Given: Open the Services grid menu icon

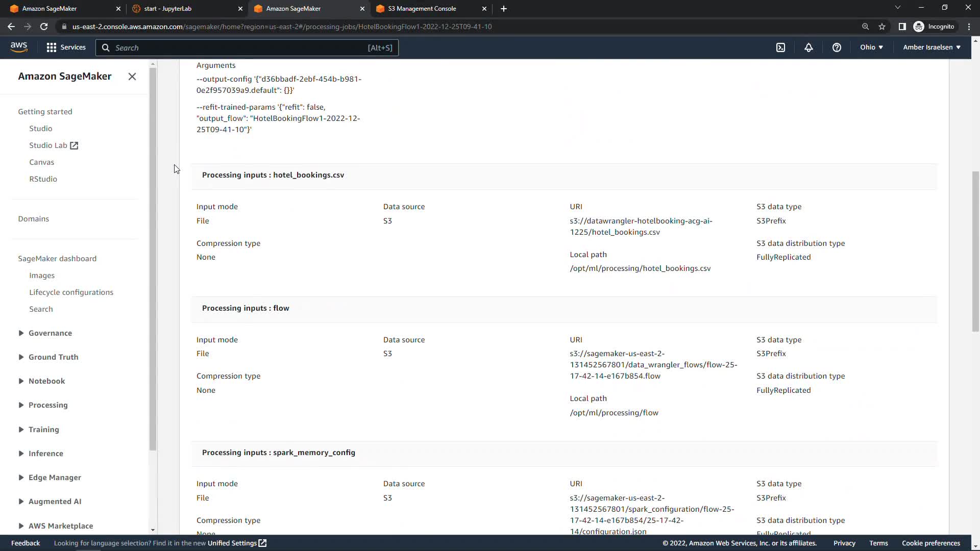Looking at the screenshot, I should pos(51,47).
